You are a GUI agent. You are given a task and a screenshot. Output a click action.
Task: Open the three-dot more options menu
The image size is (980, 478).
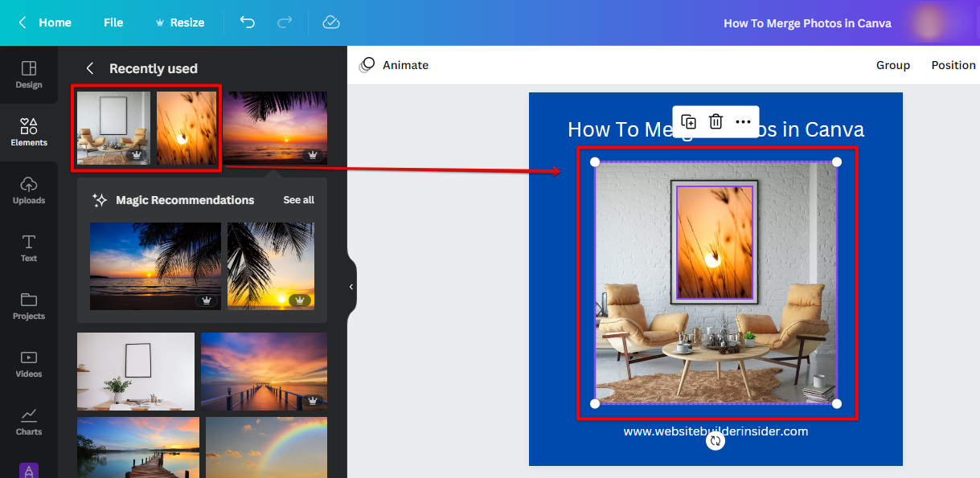(743, 121)
